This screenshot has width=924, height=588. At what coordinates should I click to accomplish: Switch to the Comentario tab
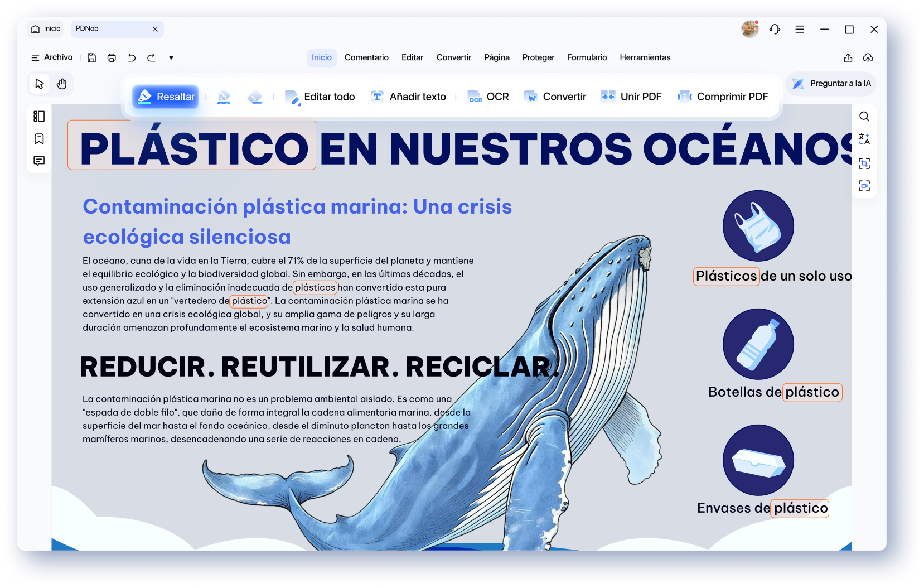click(366, 57)
